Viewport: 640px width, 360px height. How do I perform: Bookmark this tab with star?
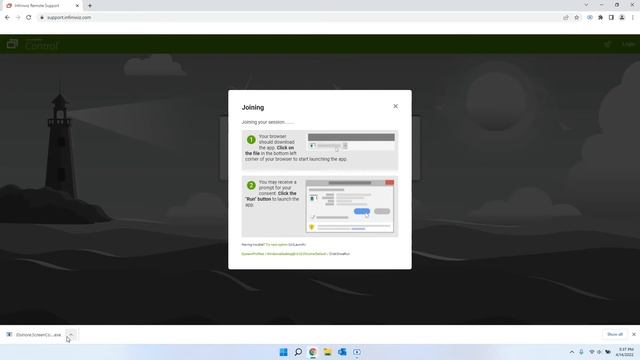pos(577,18)
